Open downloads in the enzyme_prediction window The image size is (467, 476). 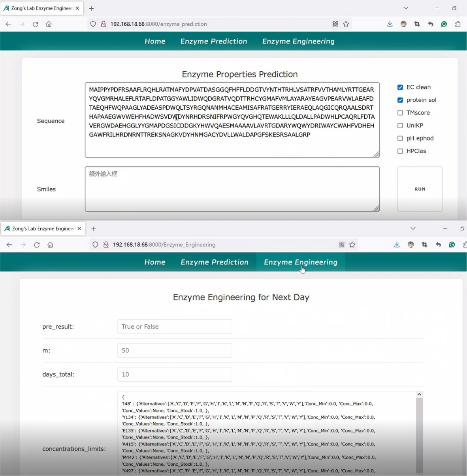tap(390, 24)
